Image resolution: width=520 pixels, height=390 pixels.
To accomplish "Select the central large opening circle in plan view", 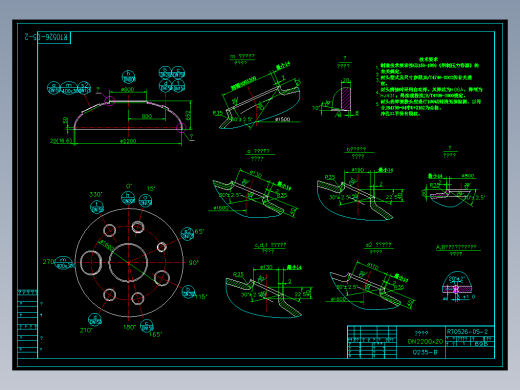I will click(128, 263).
